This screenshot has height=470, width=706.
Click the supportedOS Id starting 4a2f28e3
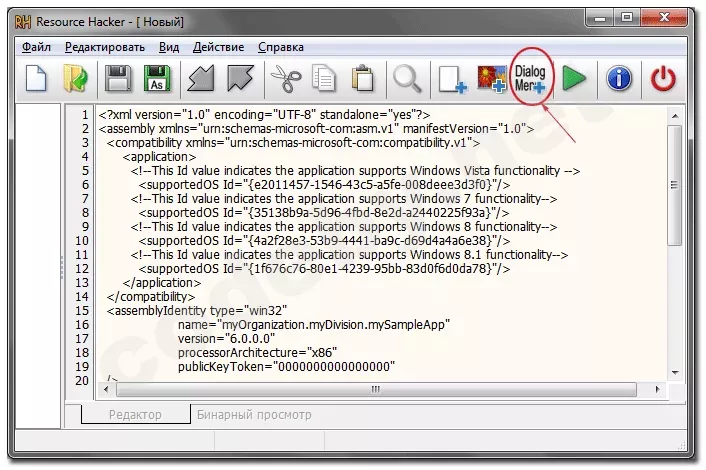pyautogui.click(x=324, y=240)
